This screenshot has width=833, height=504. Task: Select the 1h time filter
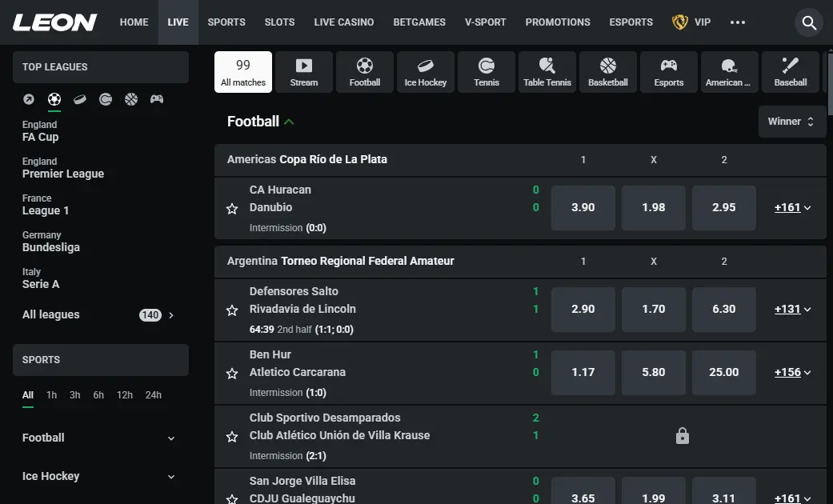tap(51, 395)
